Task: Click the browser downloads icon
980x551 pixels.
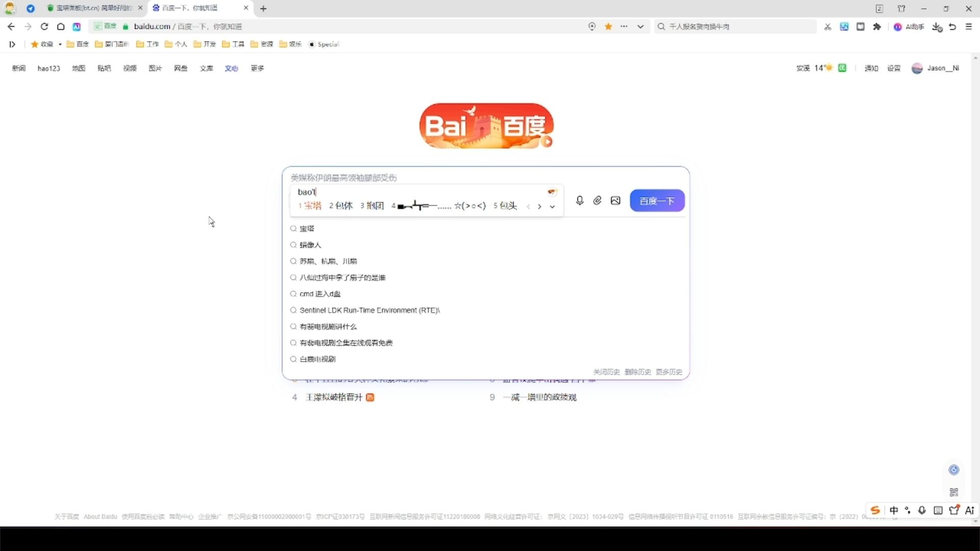Action: tap(937, 27)
